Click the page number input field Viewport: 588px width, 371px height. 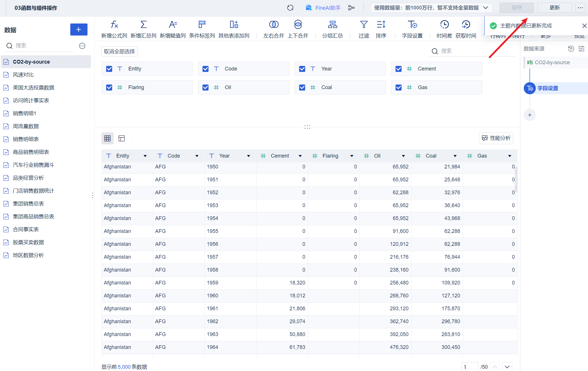470,367
